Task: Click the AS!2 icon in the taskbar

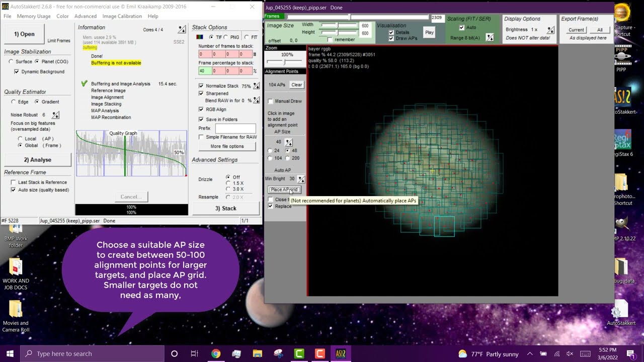Action: coord(341,353)
